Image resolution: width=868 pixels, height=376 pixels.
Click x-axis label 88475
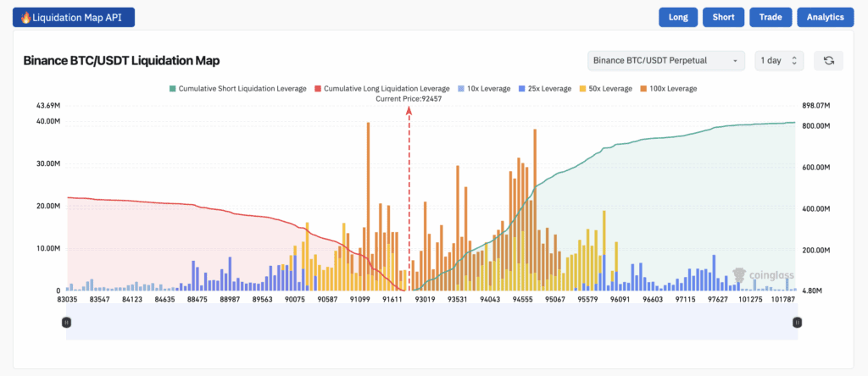(197, 299)
